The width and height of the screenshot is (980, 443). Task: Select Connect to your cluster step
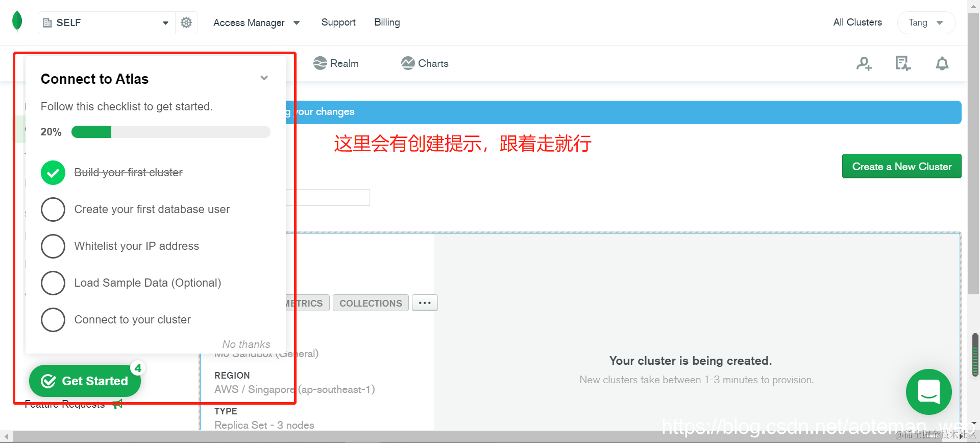(x=53, y=320)
